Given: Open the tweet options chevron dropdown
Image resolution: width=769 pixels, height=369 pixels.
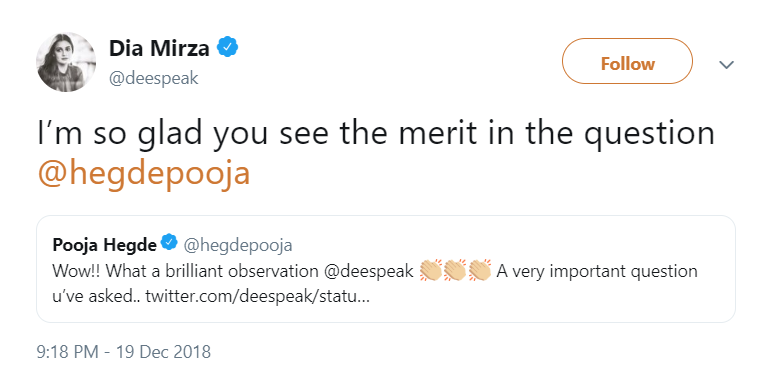Looking at the screenshot, I should point(726,64).
